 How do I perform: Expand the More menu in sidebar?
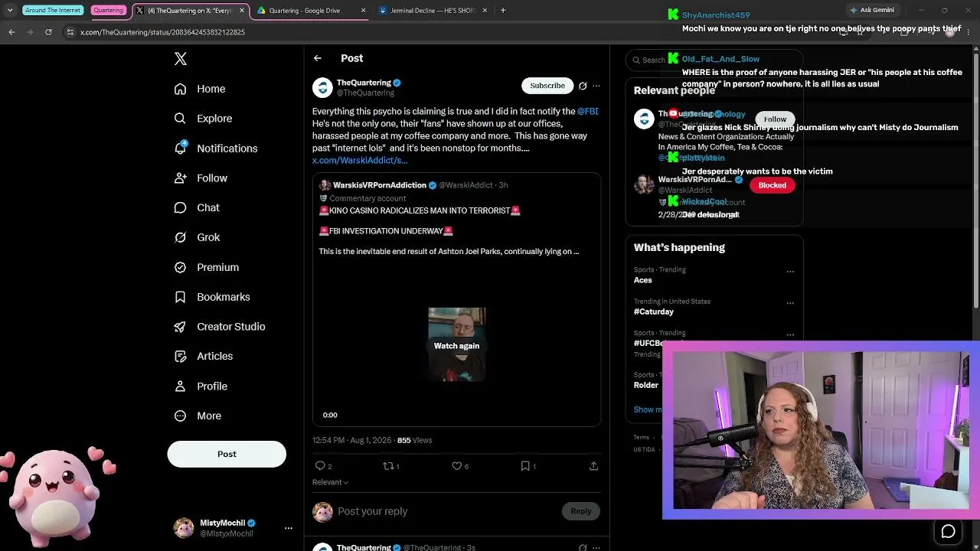(198, 416)
